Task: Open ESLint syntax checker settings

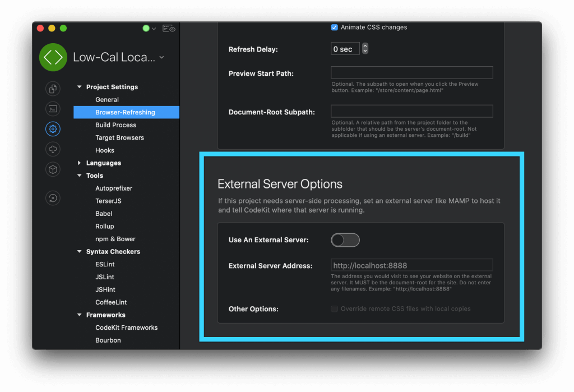Action: tap(105, 264)
